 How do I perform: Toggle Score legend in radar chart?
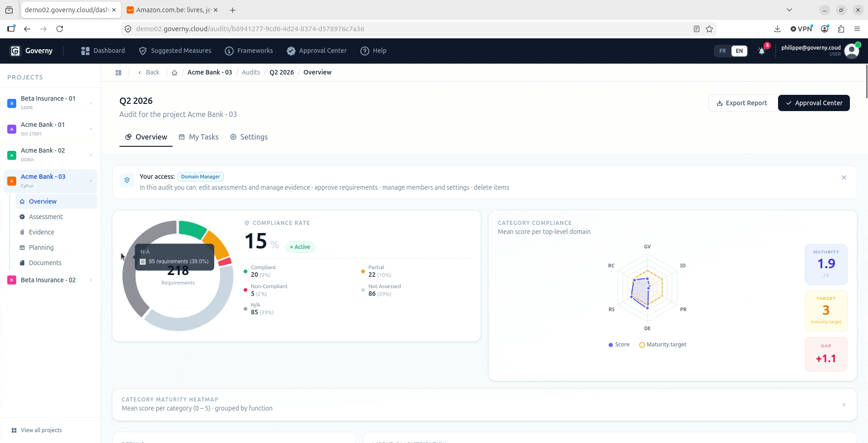619,345
